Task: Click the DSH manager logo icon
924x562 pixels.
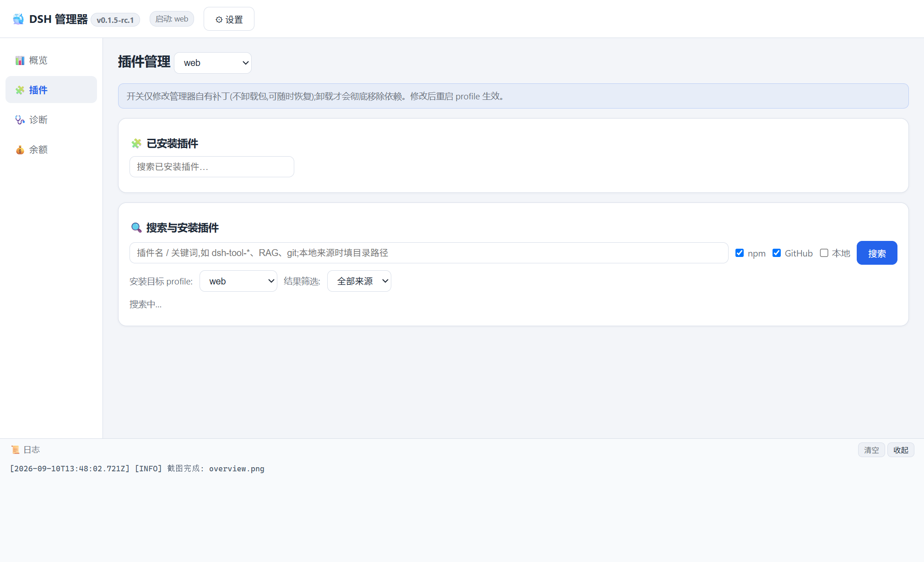Action: [x=18, y=19]
